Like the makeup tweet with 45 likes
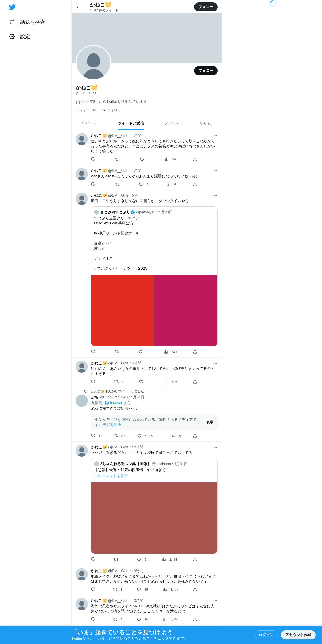 tap(139, 590)
